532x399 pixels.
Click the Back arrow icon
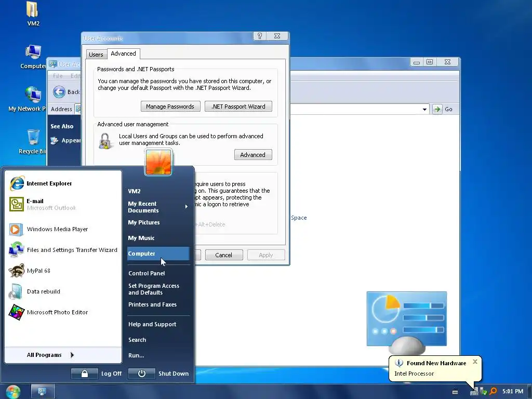click(59, 92)
